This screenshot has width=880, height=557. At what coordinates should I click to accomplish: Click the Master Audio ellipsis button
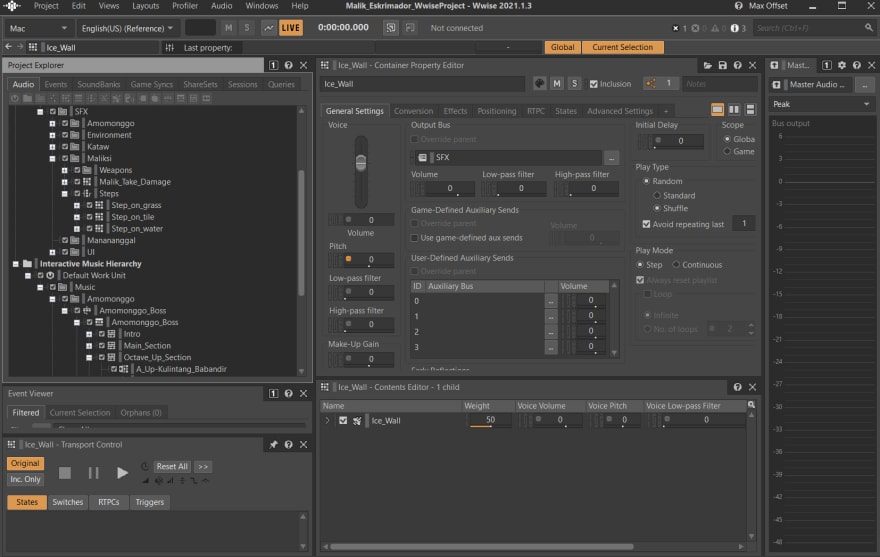865,85
